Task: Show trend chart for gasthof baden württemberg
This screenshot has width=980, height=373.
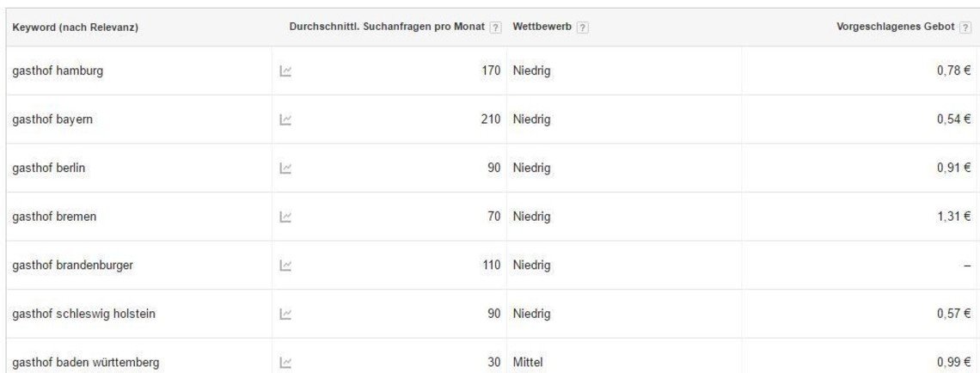Action: [285, 363]
